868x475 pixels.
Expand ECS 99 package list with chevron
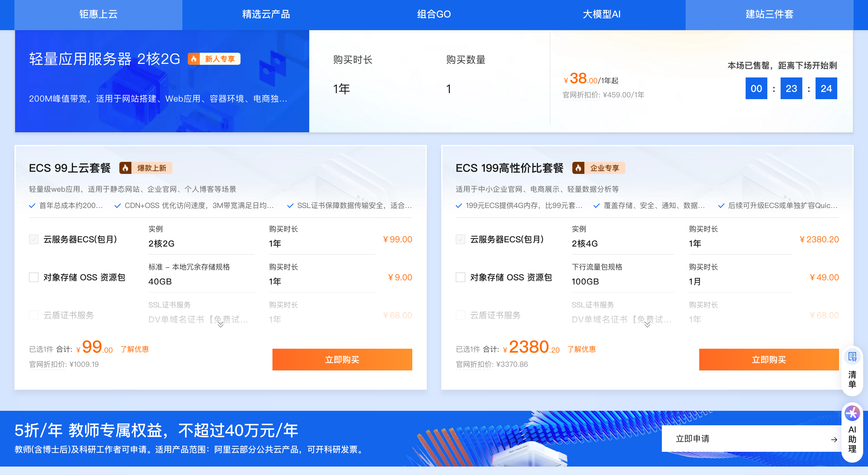(x=220, y=325)
